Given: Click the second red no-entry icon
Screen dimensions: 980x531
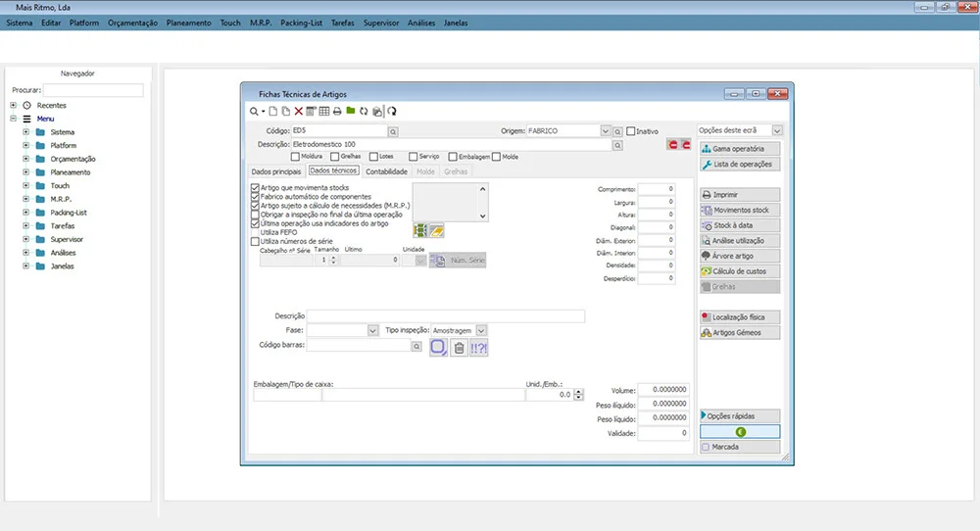Looking at the screenshot, I should click(686, 145).
